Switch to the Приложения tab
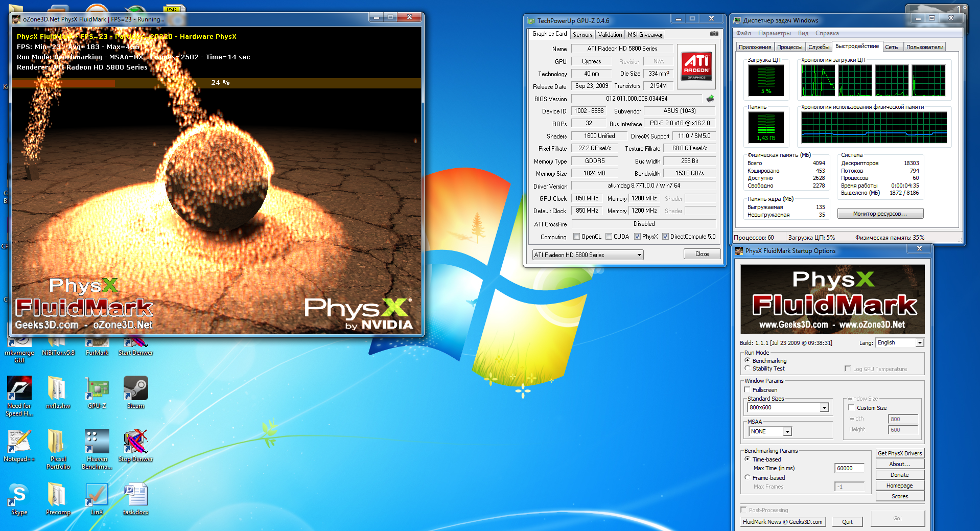 pyautogui.click(x=755, y=47)
